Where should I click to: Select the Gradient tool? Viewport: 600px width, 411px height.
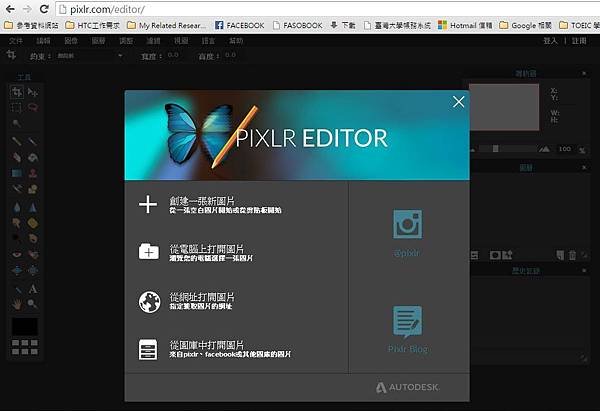(16, 173)
